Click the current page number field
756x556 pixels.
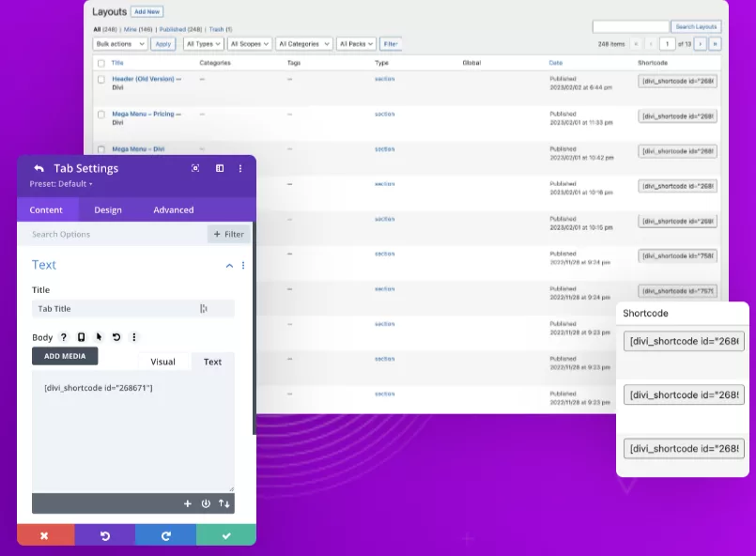pos(668,44)
